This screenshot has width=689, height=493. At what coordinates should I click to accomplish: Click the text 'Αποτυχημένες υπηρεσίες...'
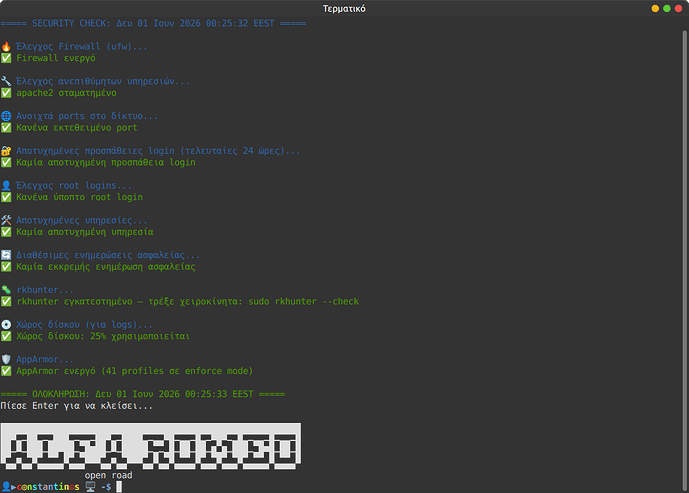tap(82, 220)
